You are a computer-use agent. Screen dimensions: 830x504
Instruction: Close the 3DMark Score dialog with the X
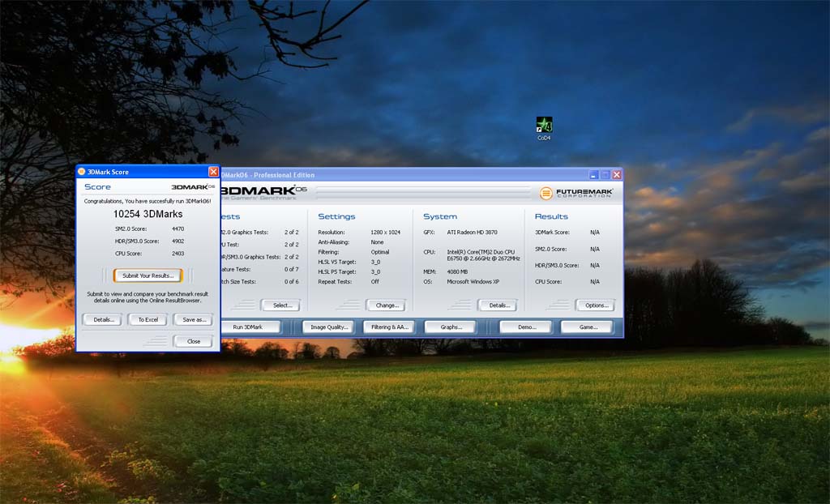click(x=213, y=172)
